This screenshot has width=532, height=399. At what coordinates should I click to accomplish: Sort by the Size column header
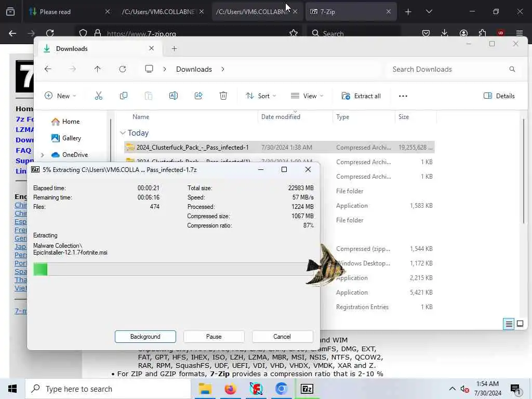[403, 117]
